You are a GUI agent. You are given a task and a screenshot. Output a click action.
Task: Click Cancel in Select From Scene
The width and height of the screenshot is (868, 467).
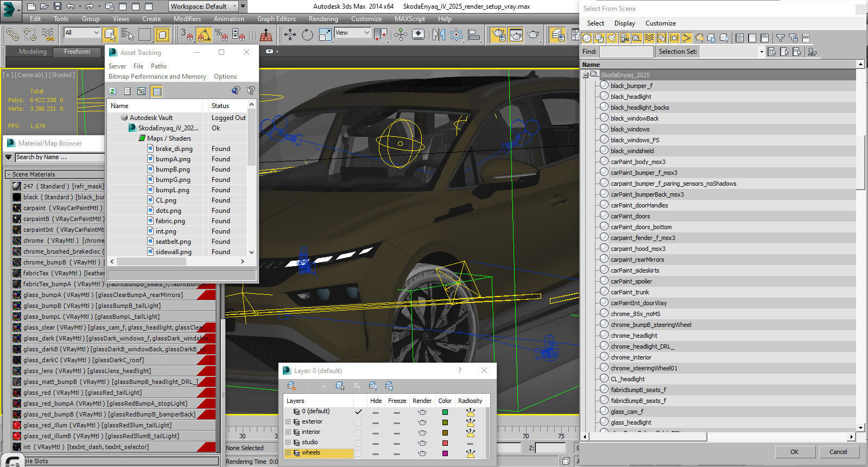tap(838, 452)
